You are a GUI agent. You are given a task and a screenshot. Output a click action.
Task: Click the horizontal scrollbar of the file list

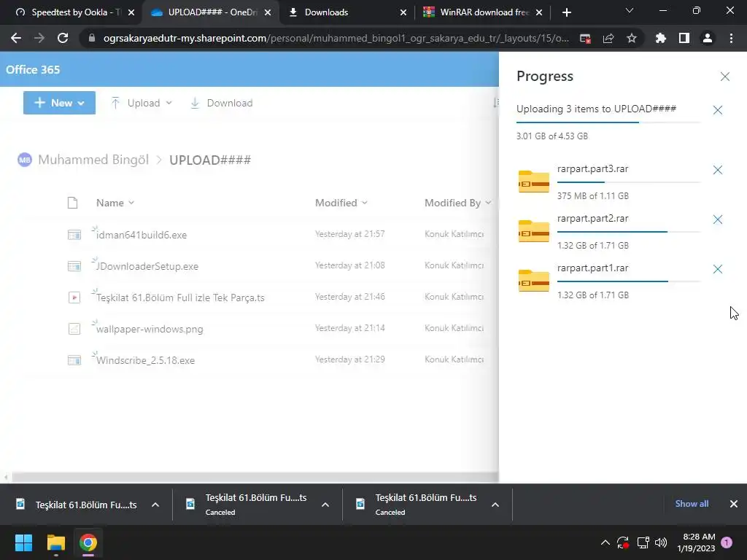[255, 477]
